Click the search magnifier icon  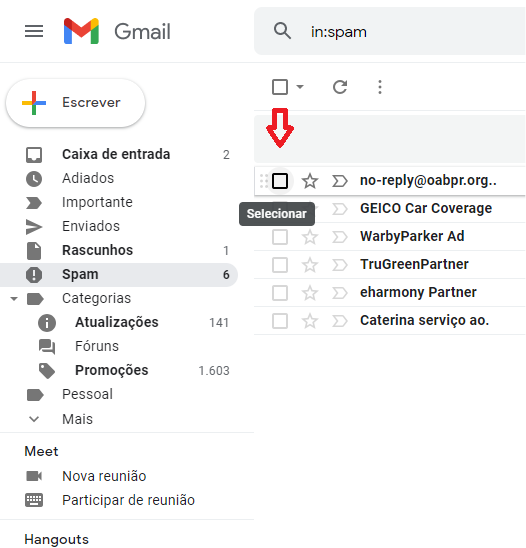(282, 31)
